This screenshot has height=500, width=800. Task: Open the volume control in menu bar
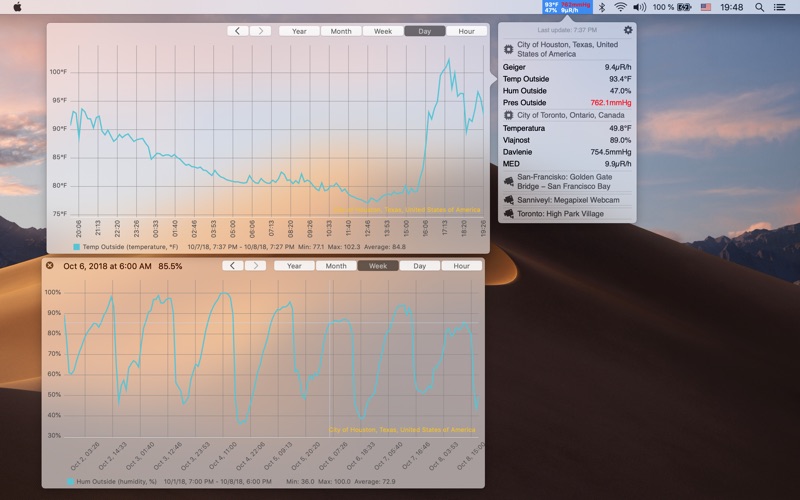click(x=639, y=7)
